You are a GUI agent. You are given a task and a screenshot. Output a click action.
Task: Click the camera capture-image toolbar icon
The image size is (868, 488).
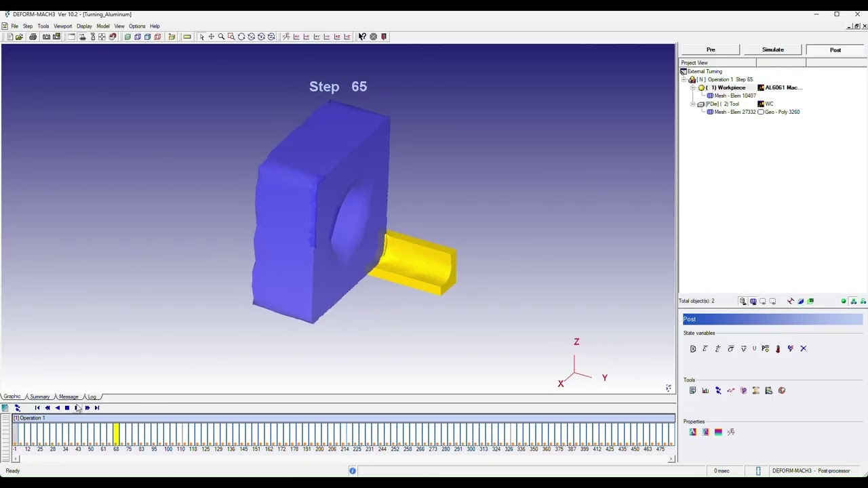(46, 37)
